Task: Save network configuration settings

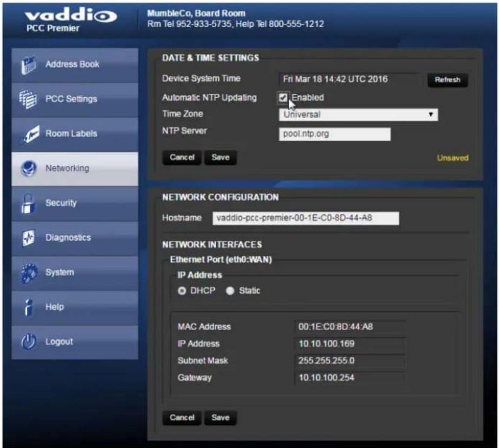Action: click(x=221, y=417)
